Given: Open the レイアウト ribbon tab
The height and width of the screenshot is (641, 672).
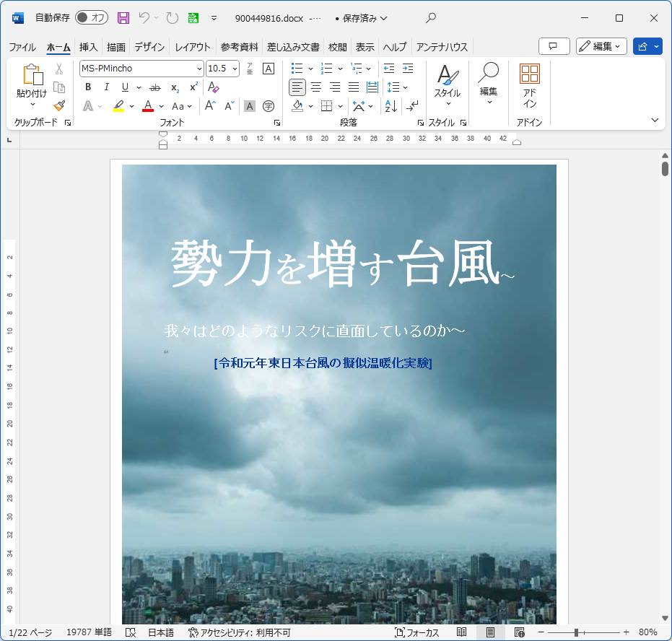Looking at the screenshot, I should pyautogui.click(x=193, y=47).
